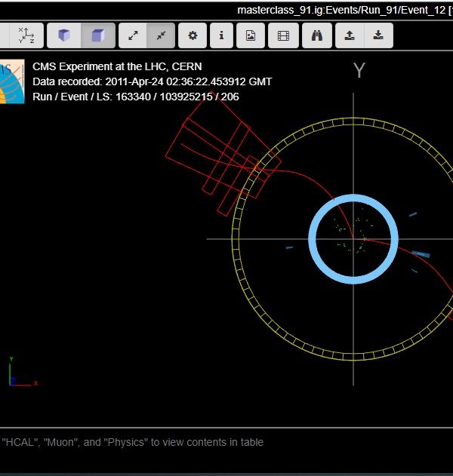Screen dimensions: 453x476
Task: Open settings with the gear icon
Action: coord(193,35)
